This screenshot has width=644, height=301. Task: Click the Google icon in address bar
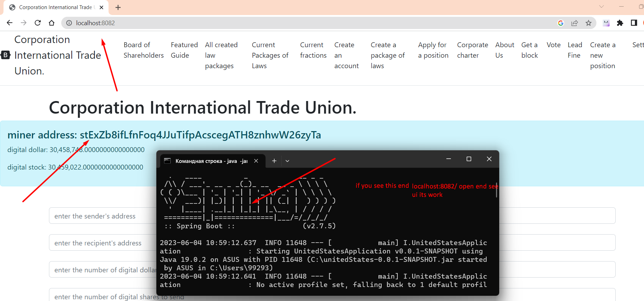(x=561, y=23)
